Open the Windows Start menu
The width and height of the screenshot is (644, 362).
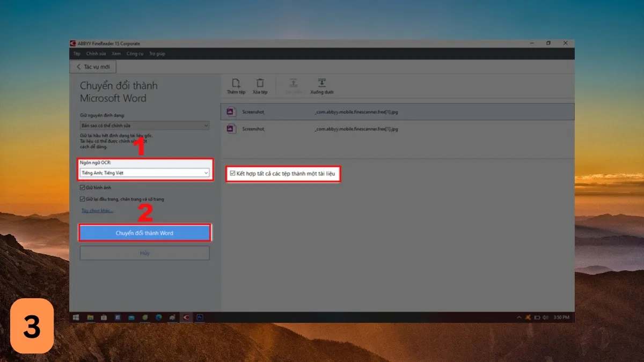coord(76,317)
